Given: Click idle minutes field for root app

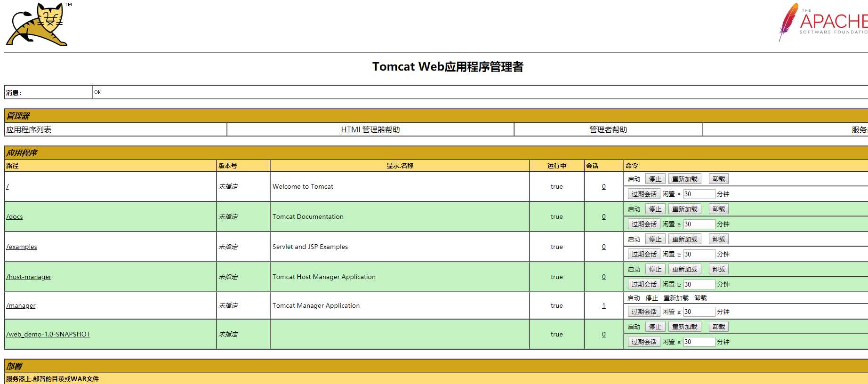Looking at the screenshot, I should pyautogui.click(x=699, y=194).
